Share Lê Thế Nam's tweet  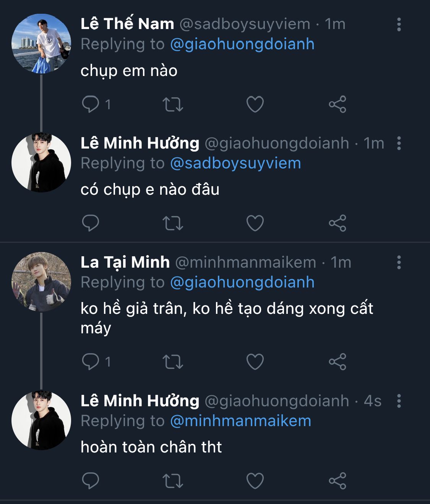click(x=337, y=104)
